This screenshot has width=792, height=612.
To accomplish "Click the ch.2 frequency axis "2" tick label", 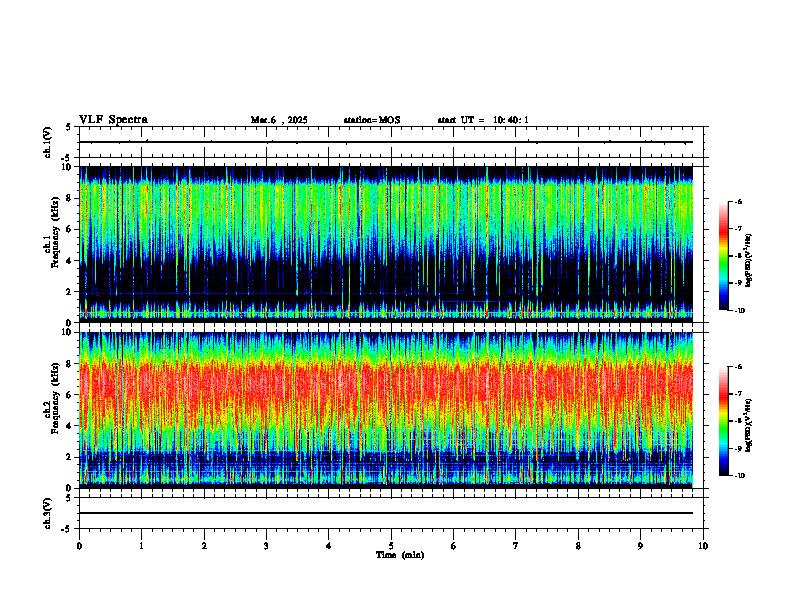I will pyautogui.click(x=70, y=457).
